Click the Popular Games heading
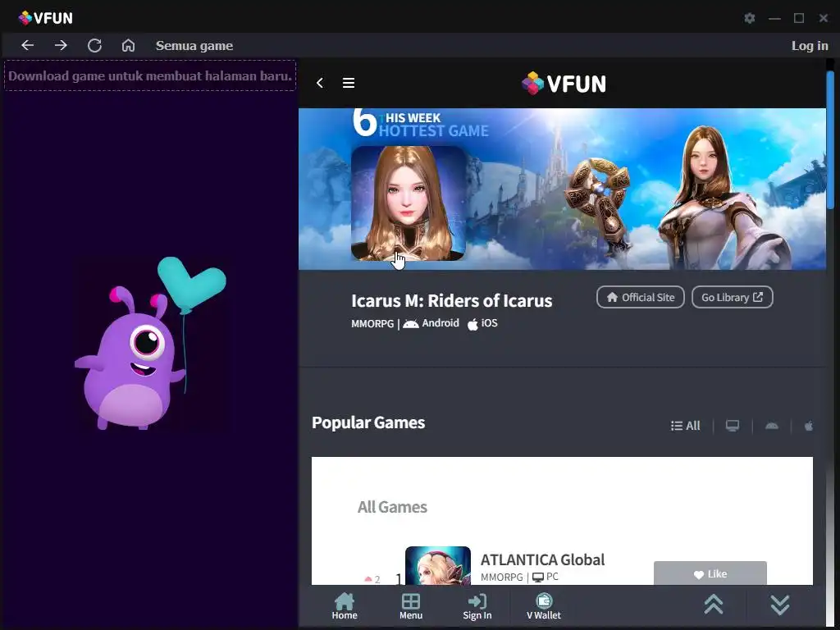The height and width of the screenshot is (630, 840). click(368, 422)
